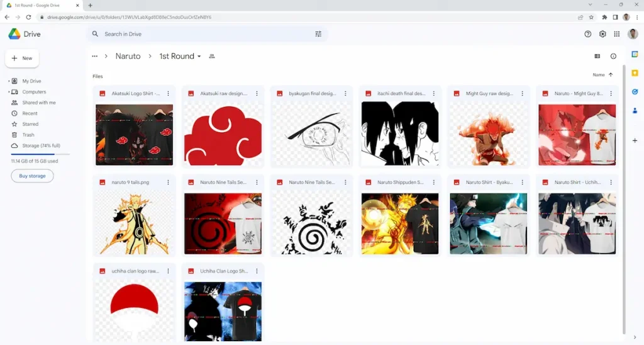Open Drive help icon
Viewport: 644px width, 345px height.
click(588, 34)
